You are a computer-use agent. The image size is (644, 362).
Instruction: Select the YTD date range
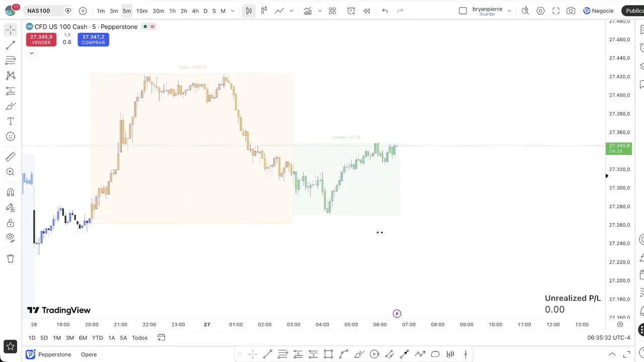click(x=98, y=338)
